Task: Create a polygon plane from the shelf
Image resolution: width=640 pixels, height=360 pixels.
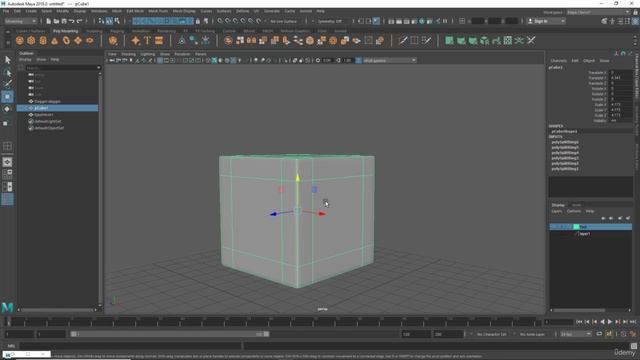Action: pyautogui.click(x=78, y=40)
